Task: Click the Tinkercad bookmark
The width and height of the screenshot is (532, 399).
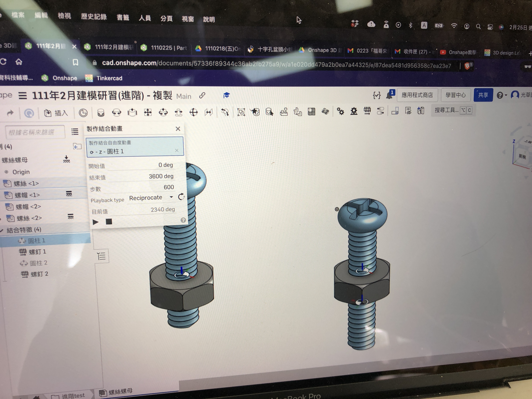Action: coord(104,78)
